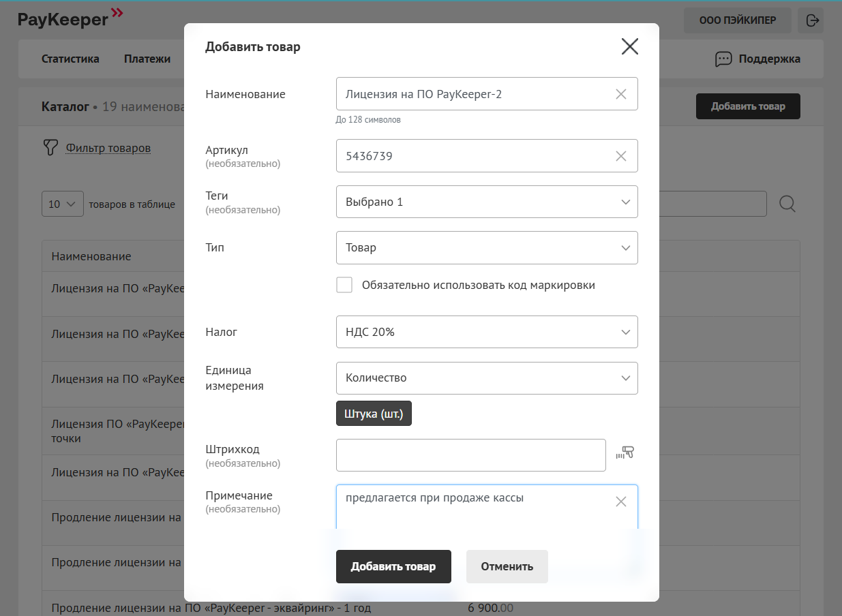This screenshot has width=842, height=616.
Task: Open the Поддержка menu item
Action: point(770,59)
